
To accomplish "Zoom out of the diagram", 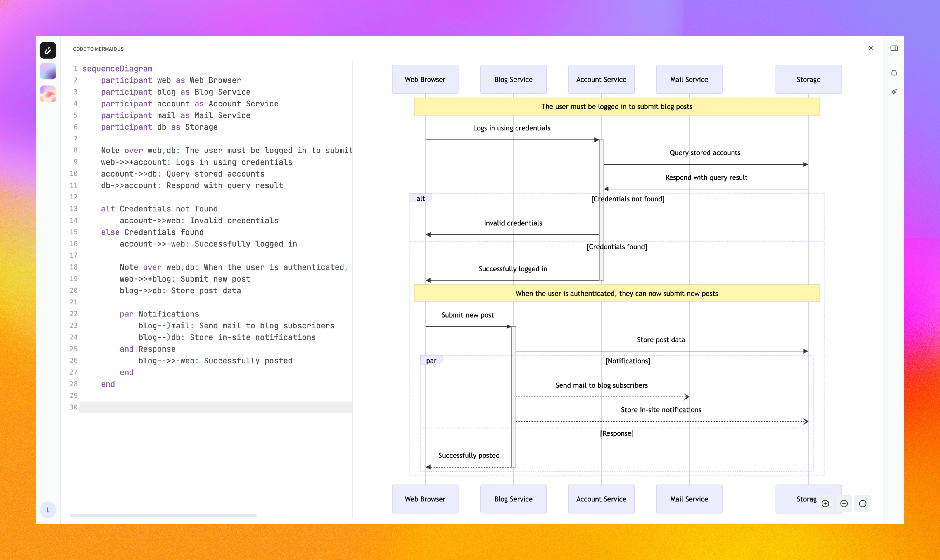I will 844,503.
